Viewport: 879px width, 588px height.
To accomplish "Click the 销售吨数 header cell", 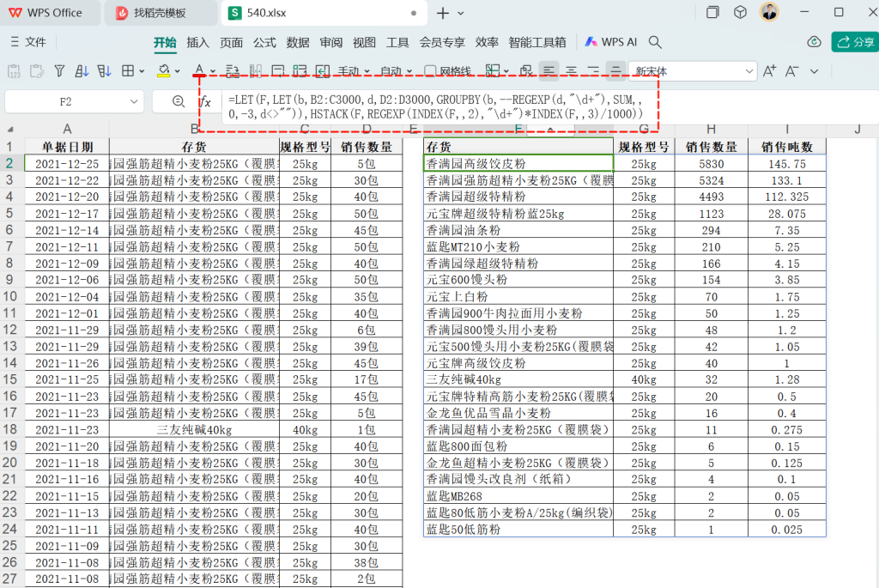I will click(x=786, y=147).
